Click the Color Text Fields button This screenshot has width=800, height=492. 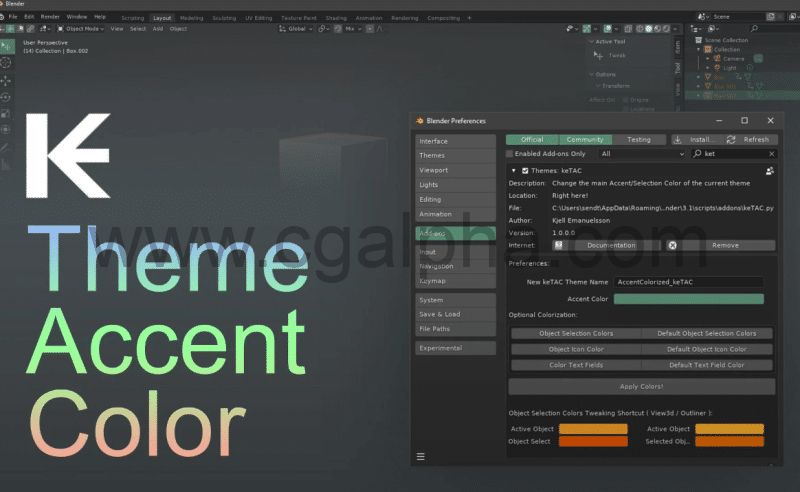(576, 365)
